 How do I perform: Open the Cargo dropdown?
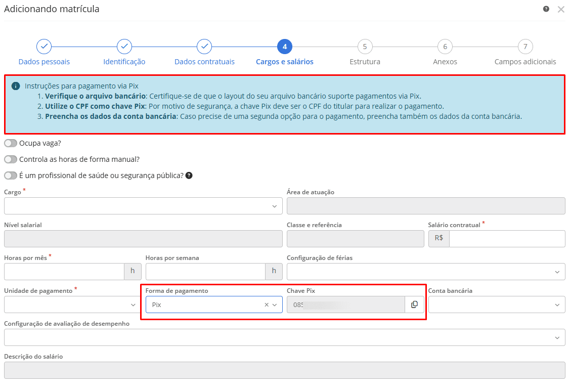(143, 206)
